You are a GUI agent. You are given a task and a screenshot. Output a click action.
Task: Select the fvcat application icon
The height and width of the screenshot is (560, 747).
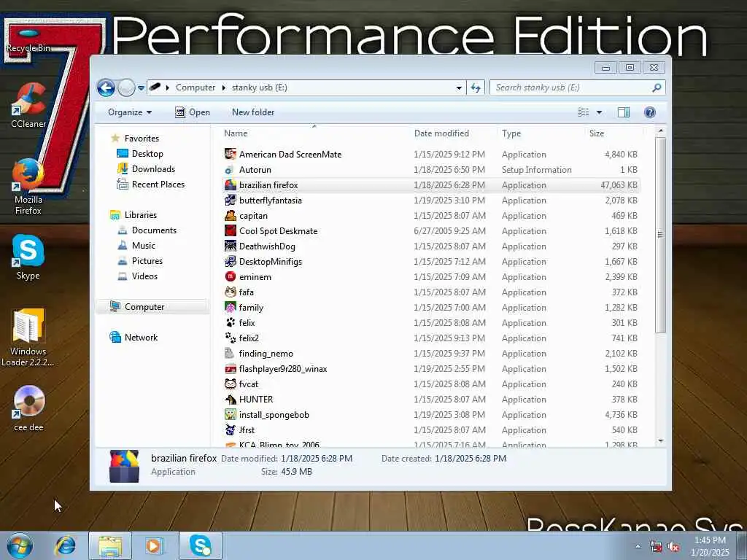click(231, 384)
